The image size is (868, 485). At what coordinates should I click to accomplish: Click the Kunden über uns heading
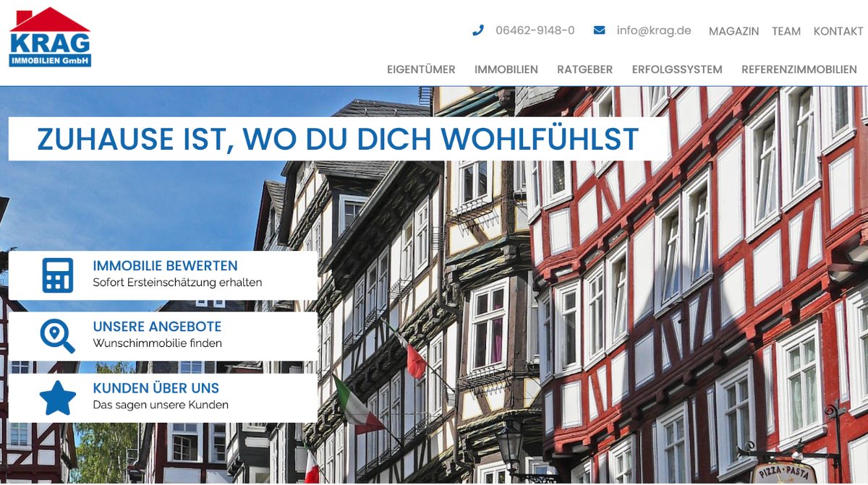click(x=156, y=388)
